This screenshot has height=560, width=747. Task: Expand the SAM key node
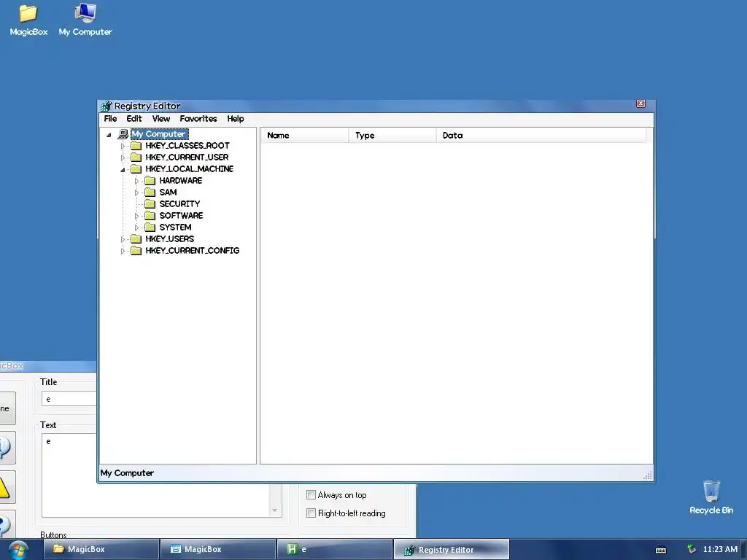pyautogui.click(x=136, y=192)
